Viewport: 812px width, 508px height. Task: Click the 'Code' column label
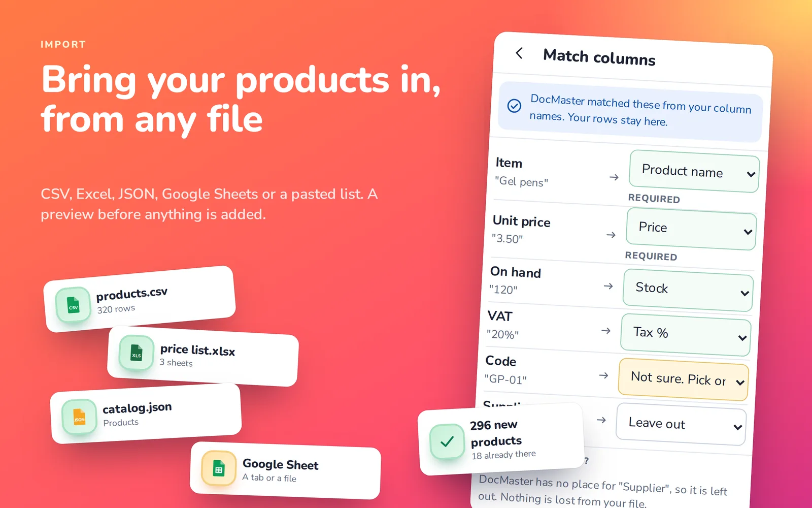click(x=500, y=361)
